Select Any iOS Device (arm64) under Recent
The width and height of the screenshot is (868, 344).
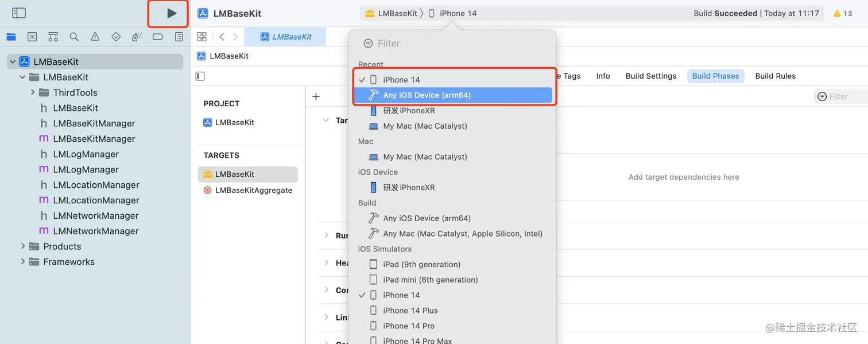coord(452,95)
